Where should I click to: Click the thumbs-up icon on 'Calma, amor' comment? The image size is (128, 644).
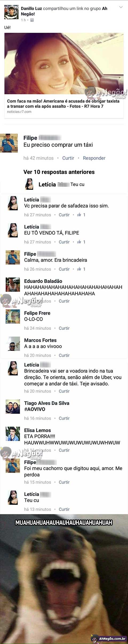[79, 269]
